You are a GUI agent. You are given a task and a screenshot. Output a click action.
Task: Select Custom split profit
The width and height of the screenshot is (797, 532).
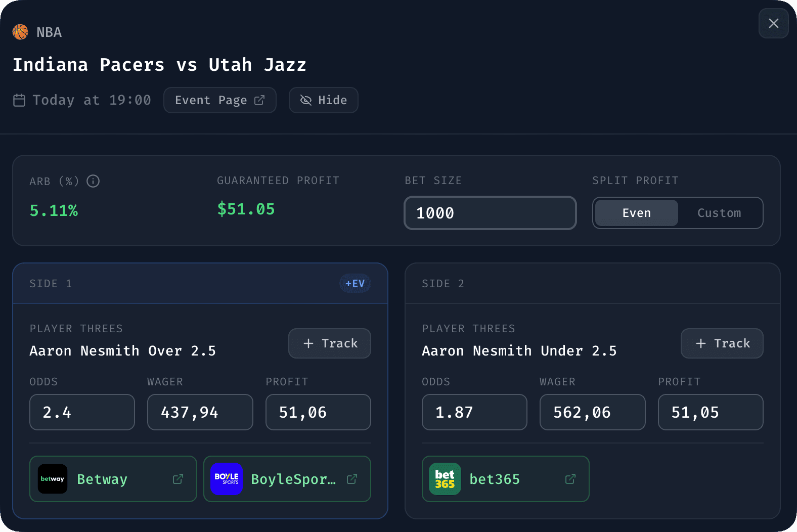pyautogui.click(x=720, y=213)
